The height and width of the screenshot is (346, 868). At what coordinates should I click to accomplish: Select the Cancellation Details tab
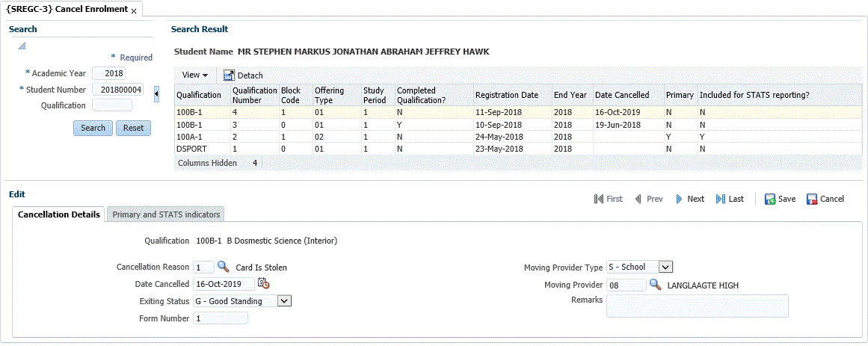coord(59,214)
